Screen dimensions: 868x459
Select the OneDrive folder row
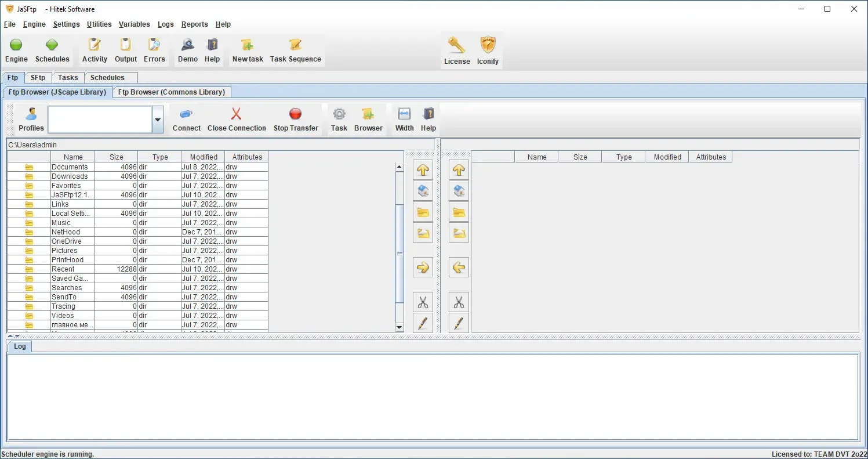(138, 241)
